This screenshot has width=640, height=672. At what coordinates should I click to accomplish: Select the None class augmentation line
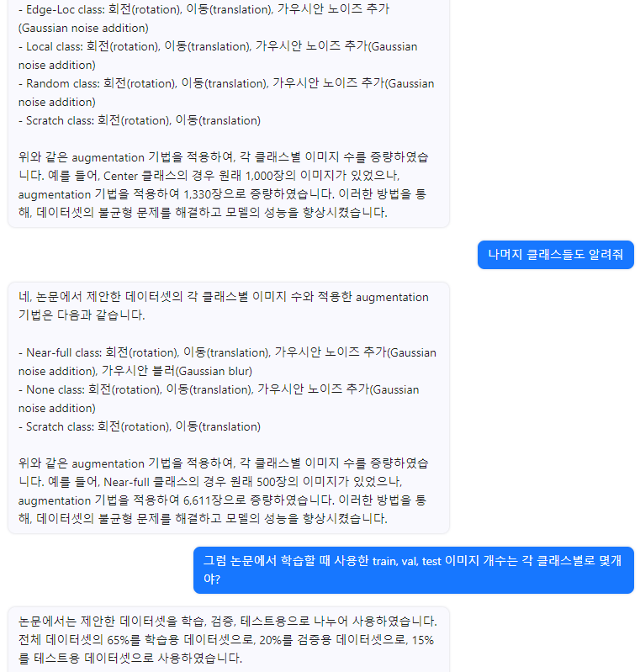click(219, 399)
